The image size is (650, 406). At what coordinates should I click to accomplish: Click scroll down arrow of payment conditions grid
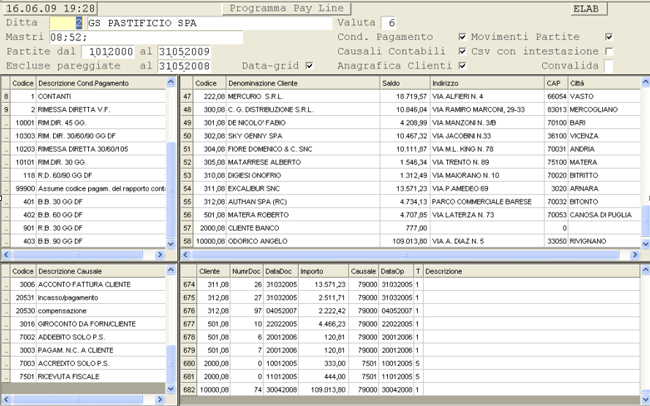[x=171, y=244]
